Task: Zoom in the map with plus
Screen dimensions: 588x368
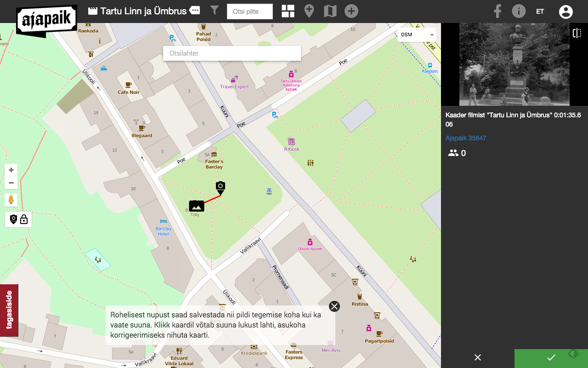Action: click(11, 170)
